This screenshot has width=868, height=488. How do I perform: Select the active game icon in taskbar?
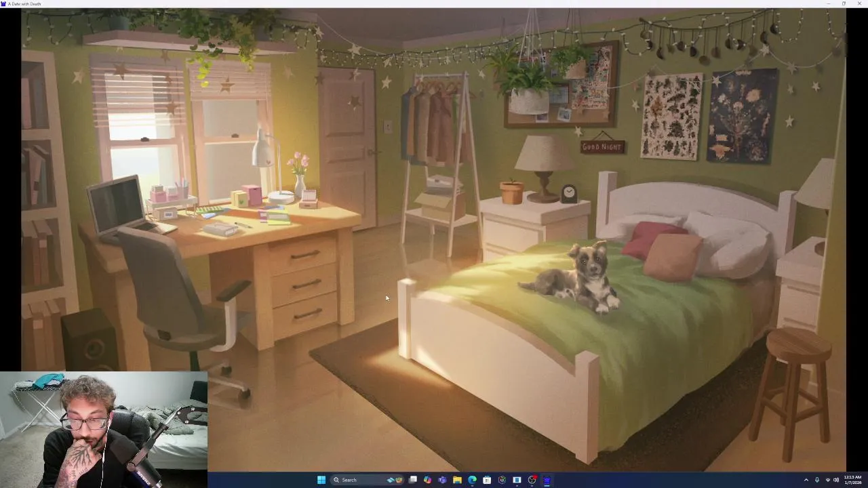click(x=547, y=480)
